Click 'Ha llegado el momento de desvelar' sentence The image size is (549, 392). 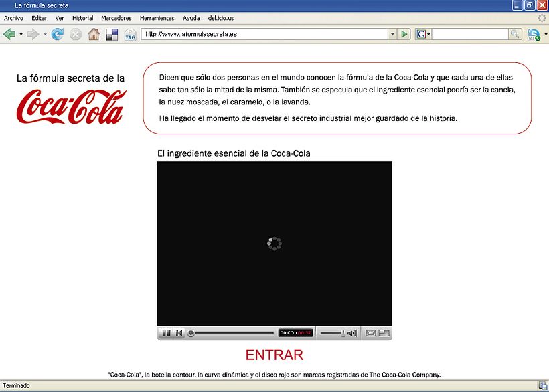308,118
